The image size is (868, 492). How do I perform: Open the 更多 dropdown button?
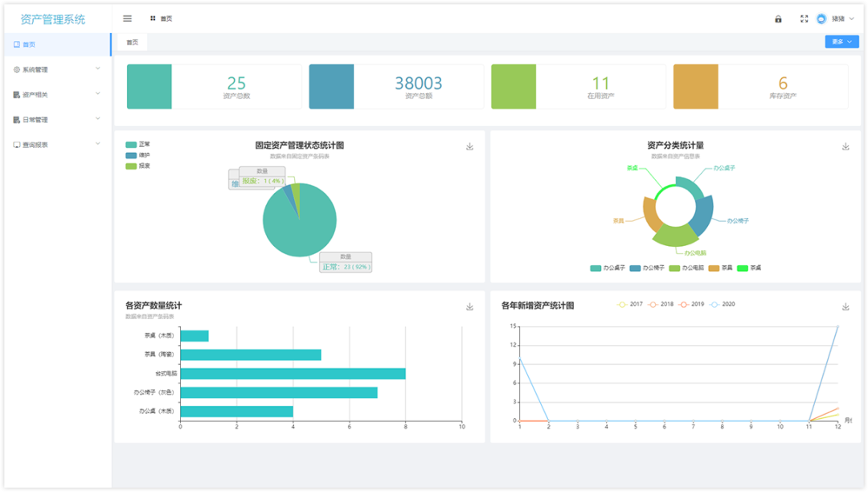pyautogui.click(x=842, y=42)
